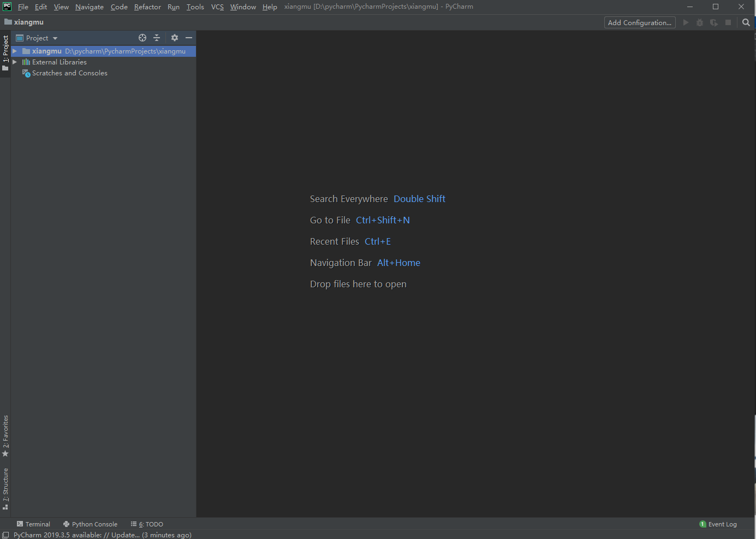This screenshot has width=756, height=539.
Task: Minimize the PyCharm window
Action: (690, 7)
